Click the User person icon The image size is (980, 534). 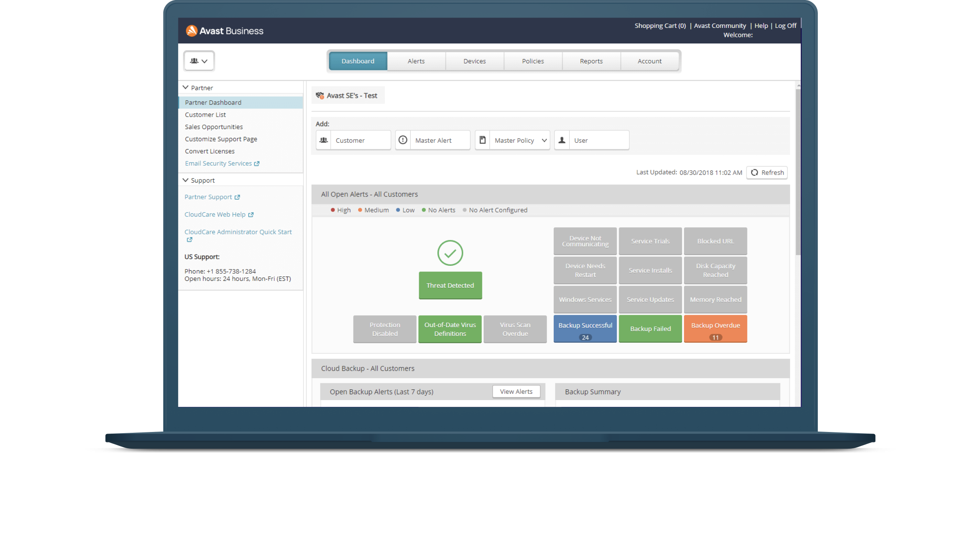[x=562, y=140]
